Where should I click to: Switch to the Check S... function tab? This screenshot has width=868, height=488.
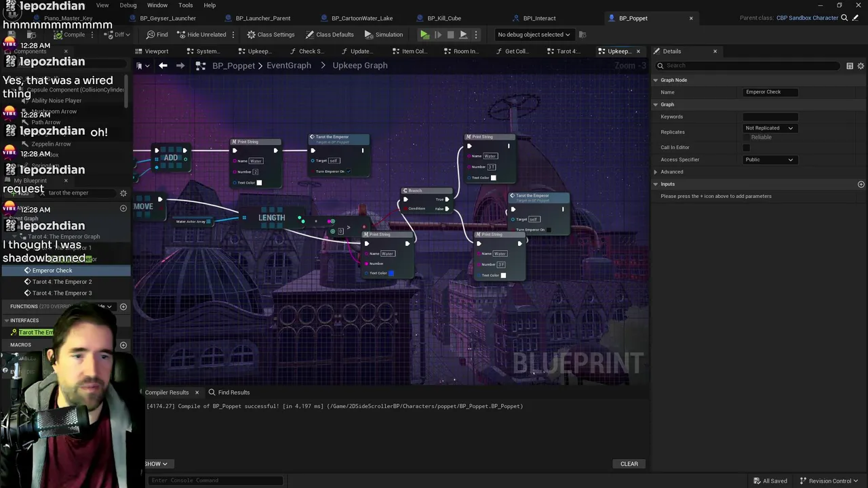click(307, 52)
